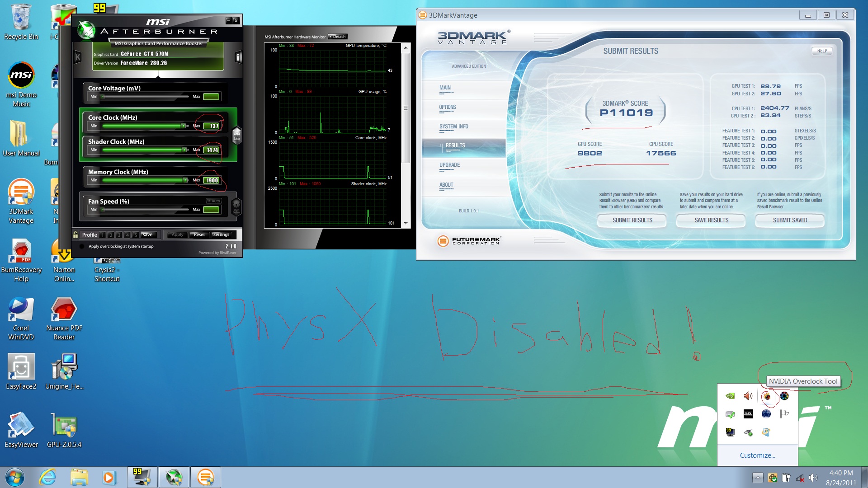This screenshot has width=868, height=488.
Task: Click the Safely Remove Hardware tray icon
Action: coord(748,432)
